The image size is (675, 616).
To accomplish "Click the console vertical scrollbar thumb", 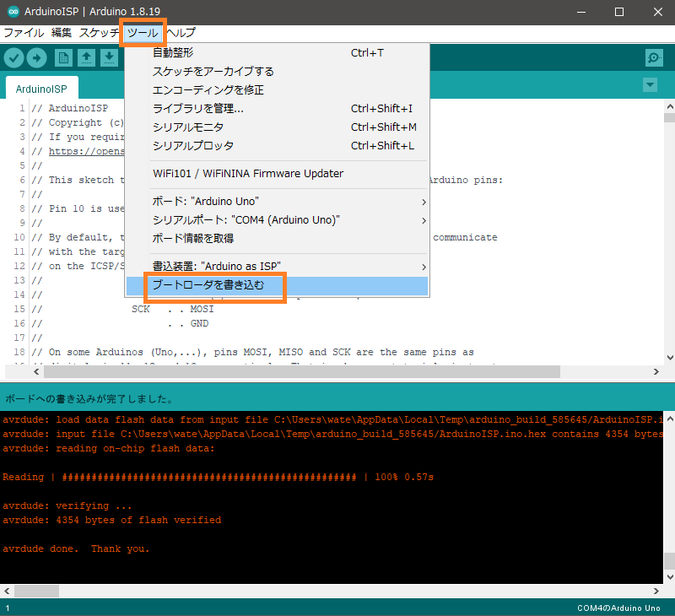I will point(669,561).
